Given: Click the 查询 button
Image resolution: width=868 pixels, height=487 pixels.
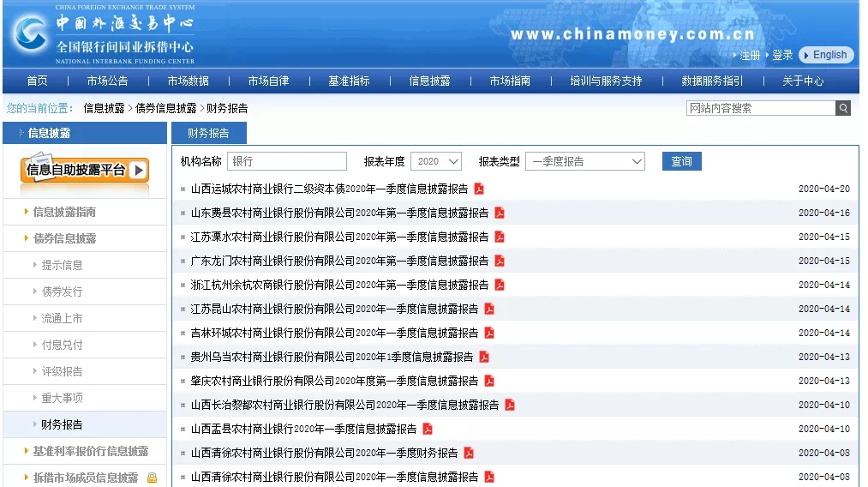Looking at the screenshot, I should click(681, 161).
